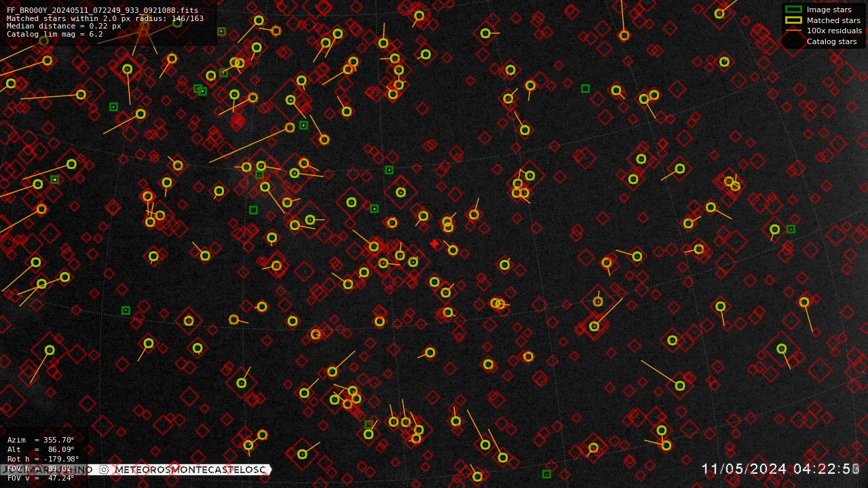Click the FITS file name FF_BR000Y_20240511_072249_933_0921088.fits

(x=102, y=11)
